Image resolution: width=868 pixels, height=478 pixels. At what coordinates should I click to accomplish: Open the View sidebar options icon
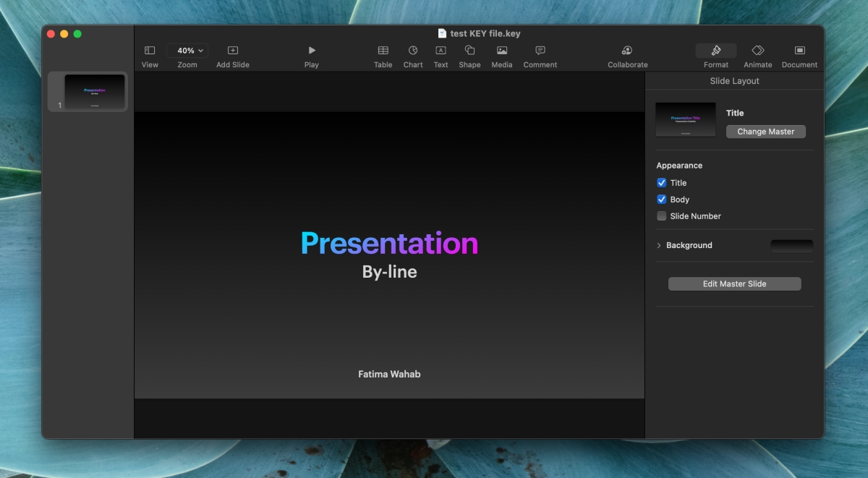pos(150,51)
